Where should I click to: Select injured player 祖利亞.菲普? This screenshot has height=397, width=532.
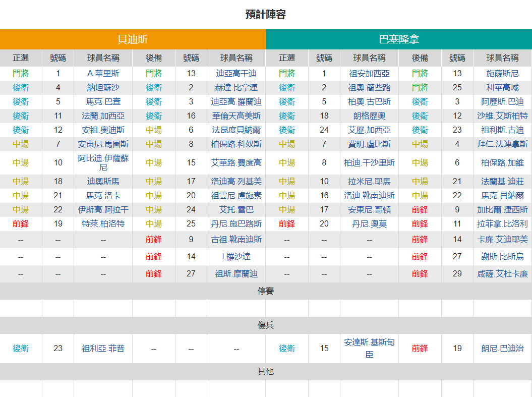point(103,349)
